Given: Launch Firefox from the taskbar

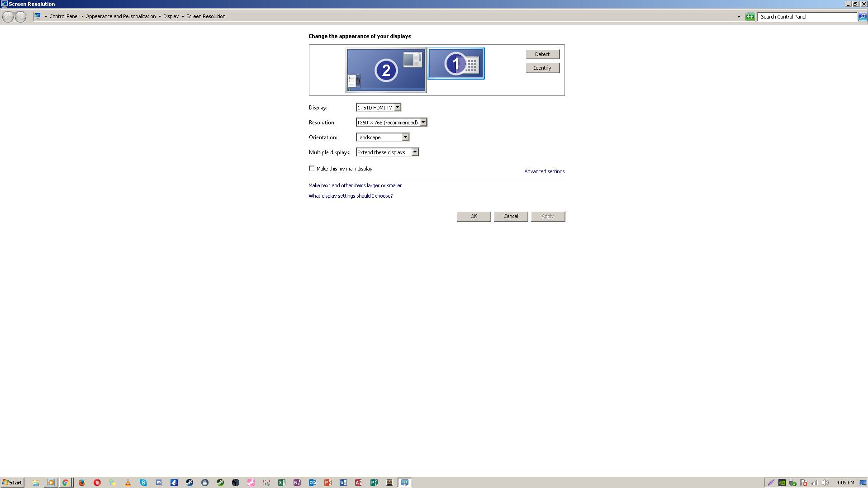Looking at the screenshot, I should click(81, 483).
